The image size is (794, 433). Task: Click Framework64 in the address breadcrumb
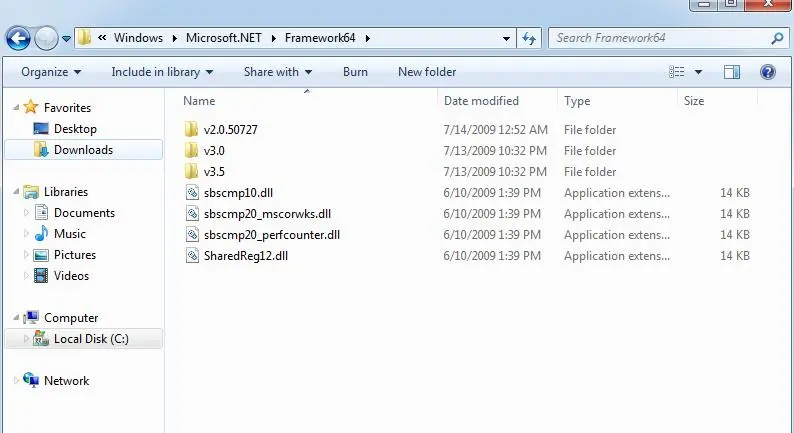coord(320,38)
